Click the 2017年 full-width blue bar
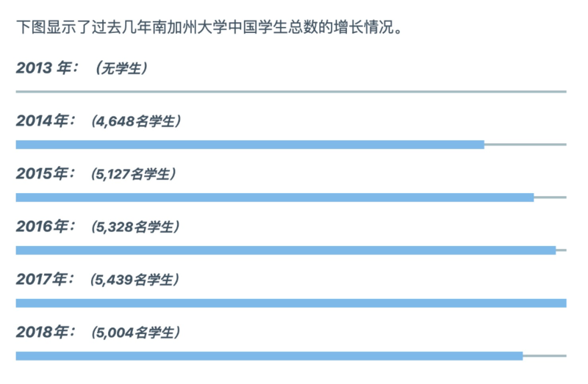Viewport: 588px width, 384px height. (x=291, y=303)
